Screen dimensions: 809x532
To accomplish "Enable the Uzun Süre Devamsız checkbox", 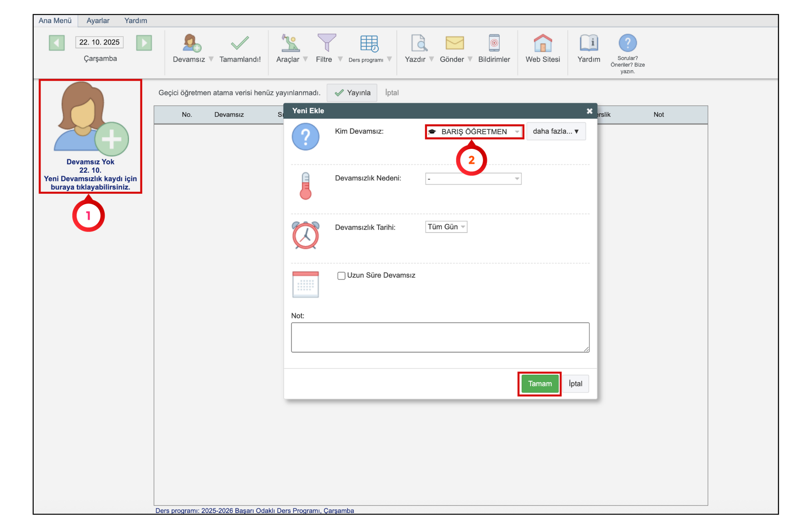I will point(341,276).
